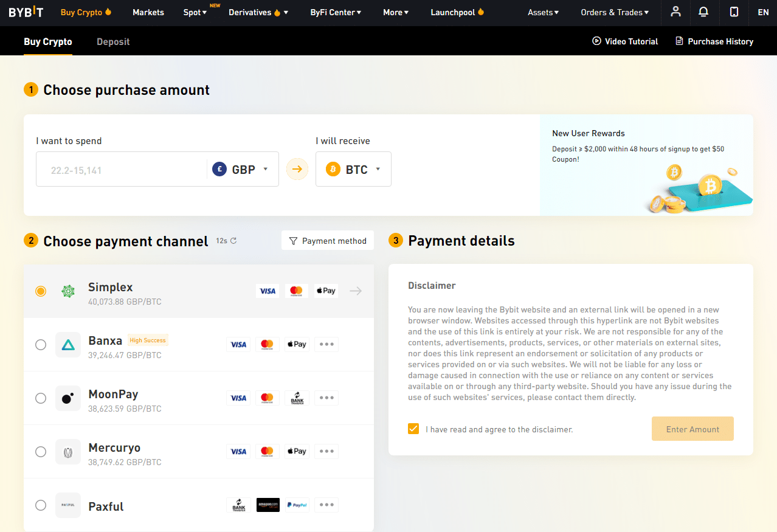Open the user account profile icon
The width and height of the screenshot is (777, 532).
click(675, 12)
